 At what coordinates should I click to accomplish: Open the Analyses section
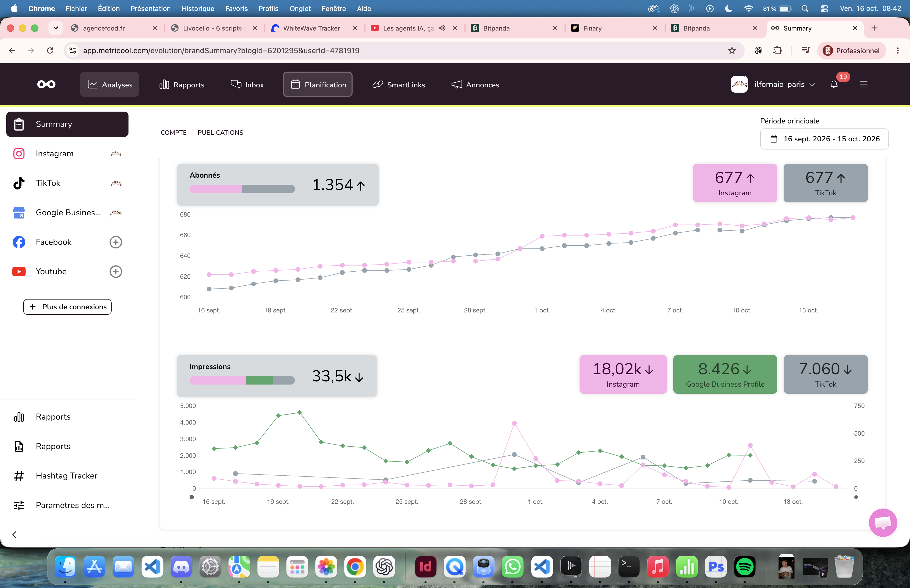coord(110,84)
